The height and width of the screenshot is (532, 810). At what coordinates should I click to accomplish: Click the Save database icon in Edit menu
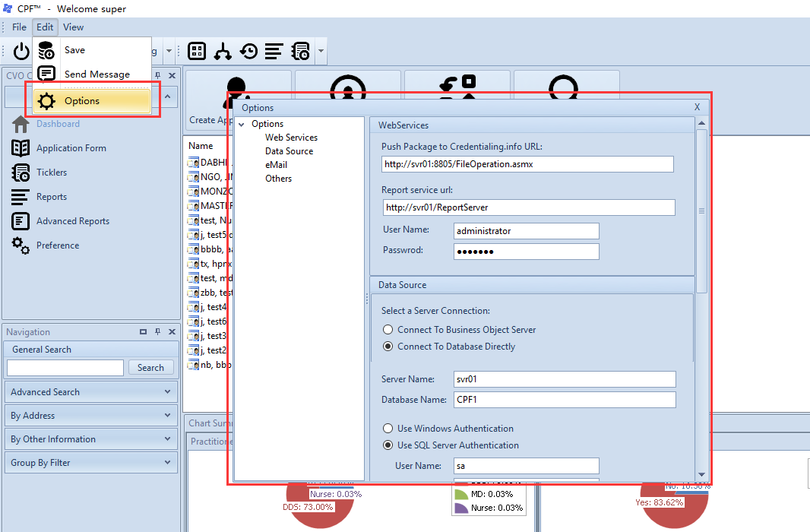(46, 50)
